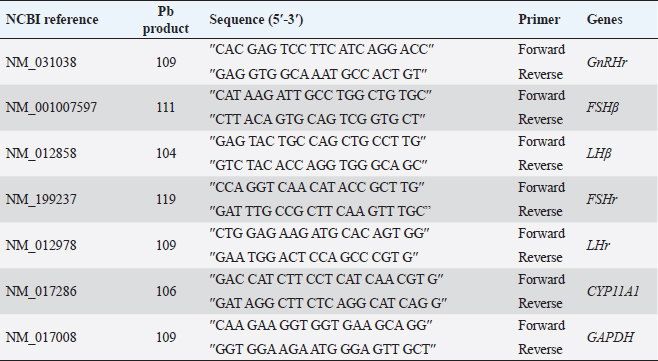Screen dimensions: 658x361
Task: Select the CYP11A1 gene name
Action: click(613, 291)
